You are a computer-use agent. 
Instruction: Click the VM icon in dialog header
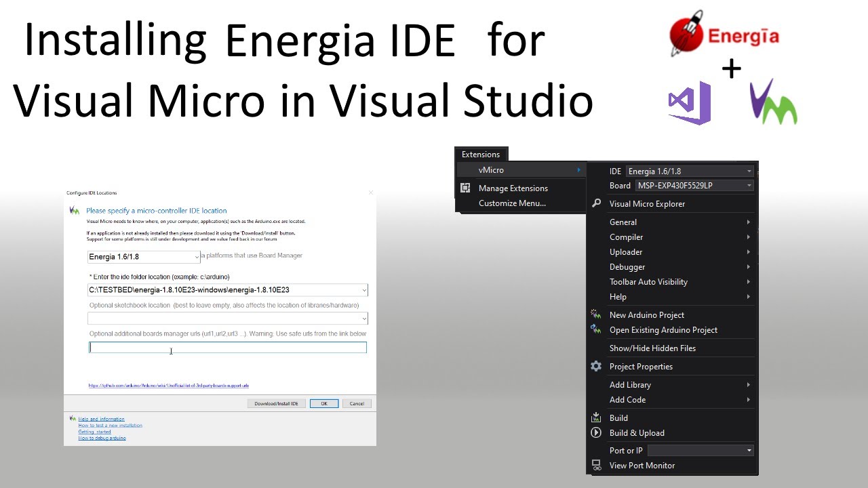pos(75,210)
